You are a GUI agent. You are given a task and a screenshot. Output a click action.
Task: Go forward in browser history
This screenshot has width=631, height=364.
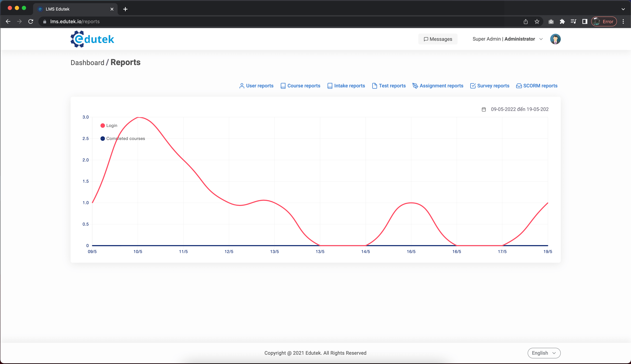(19, 21)
